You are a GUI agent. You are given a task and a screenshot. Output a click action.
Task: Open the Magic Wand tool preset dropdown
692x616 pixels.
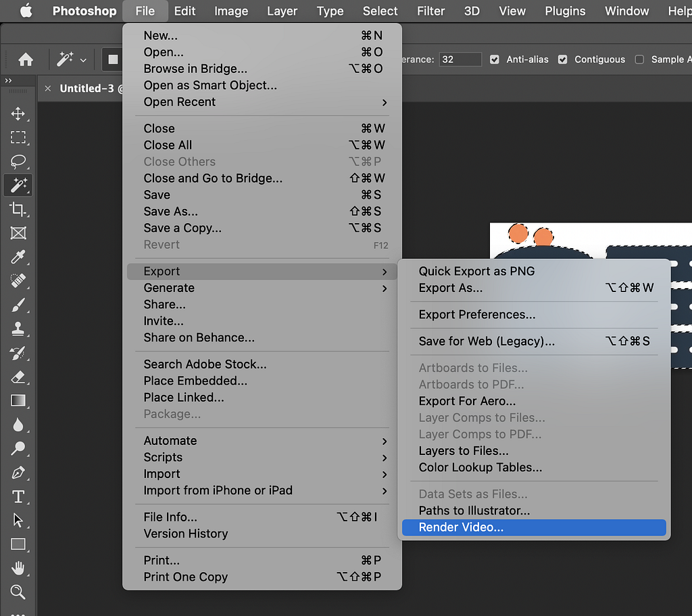[x=83, y=60]
